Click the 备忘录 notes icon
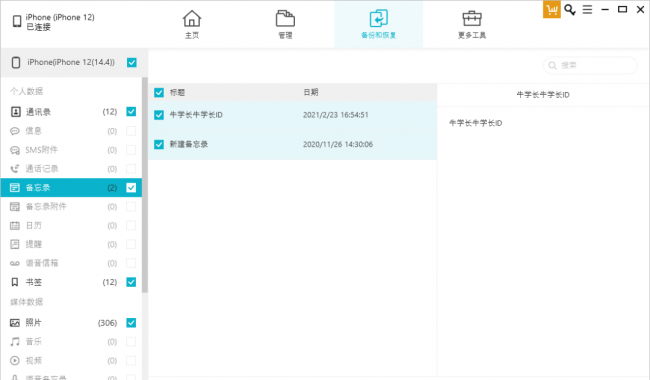The height and width of the screenshot is (380, 650). pyautogui.click(x=15, y=188)
